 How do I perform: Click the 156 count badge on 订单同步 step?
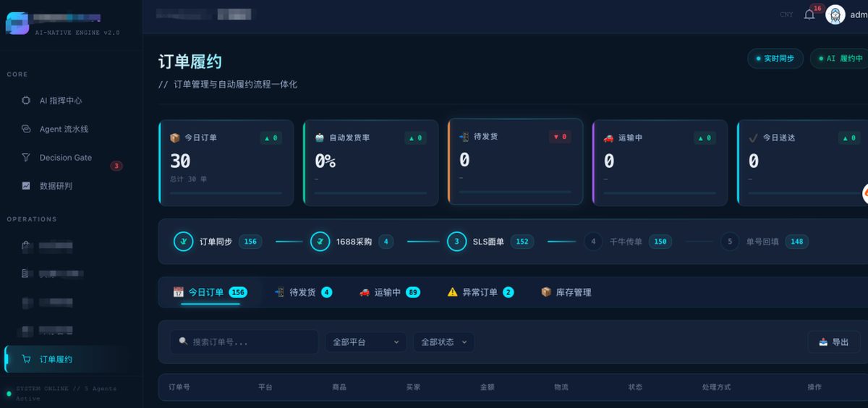point(250,242)
